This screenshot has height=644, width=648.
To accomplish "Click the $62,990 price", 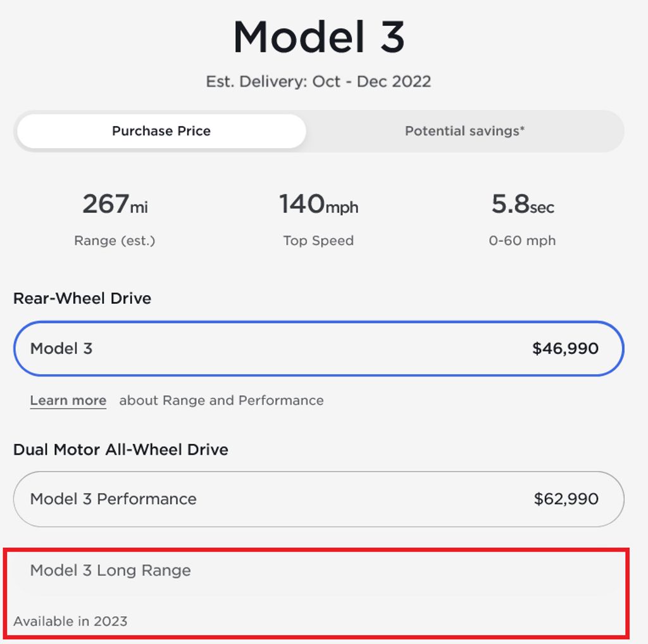I will pyautogui.click(x=566, y=499).
